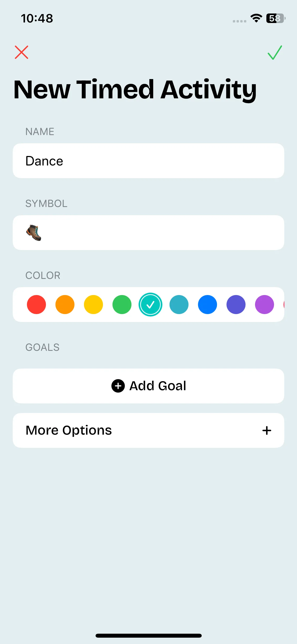Tap the selected teal color swatch
The width and height of the screenshot is (297, 644).
tap(150, 305)
